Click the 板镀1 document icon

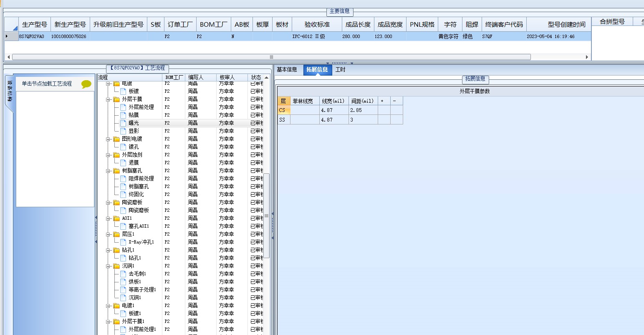coord(123,313)
